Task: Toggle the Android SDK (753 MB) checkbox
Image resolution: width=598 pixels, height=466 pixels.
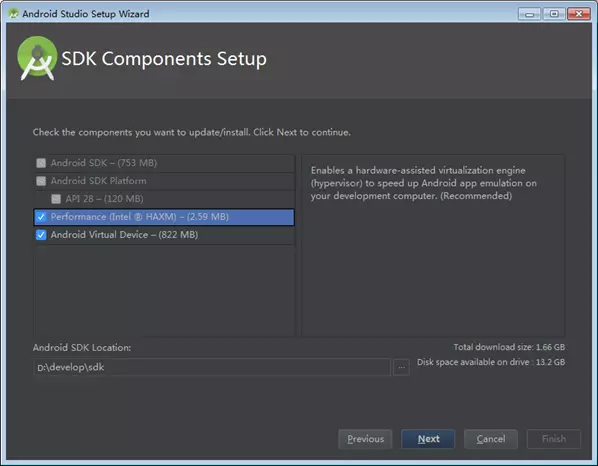Action: pyautogui.click(x=41, y=163)
